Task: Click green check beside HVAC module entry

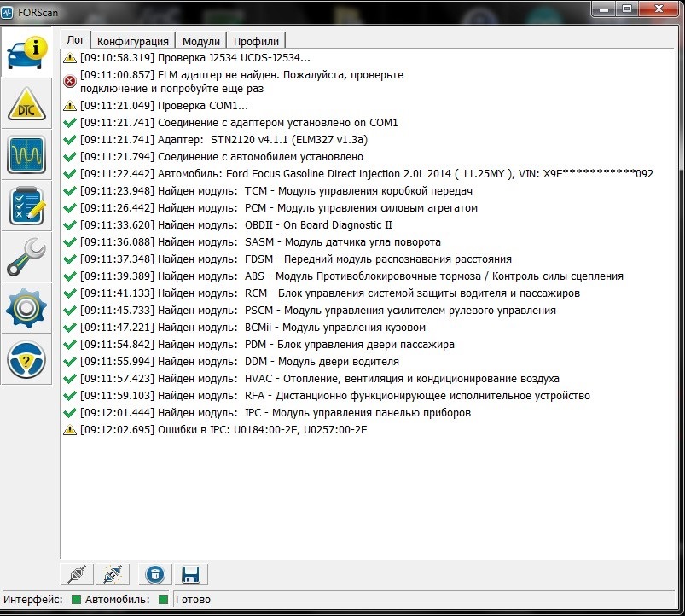Action: pos(69,378)
